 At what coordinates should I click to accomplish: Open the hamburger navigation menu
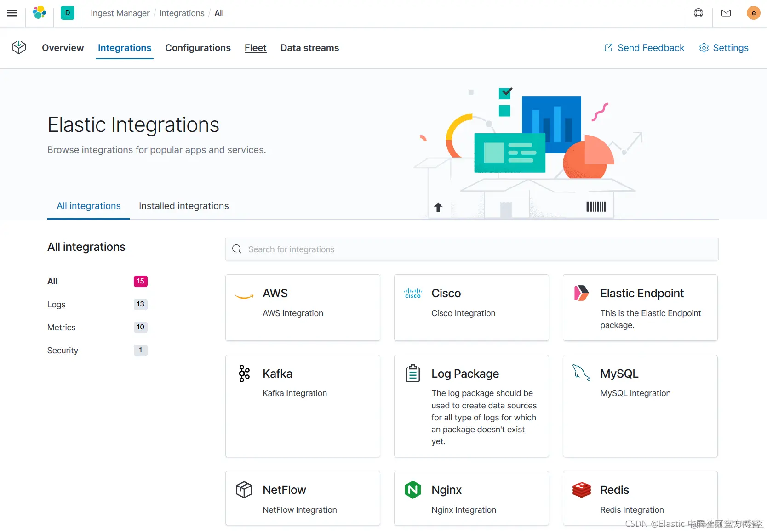12,13
